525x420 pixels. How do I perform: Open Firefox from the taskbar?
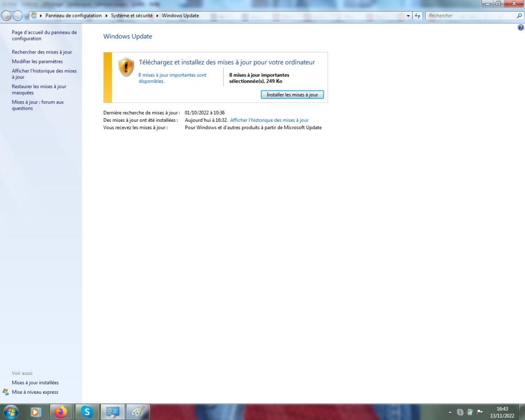coord(61,412)
